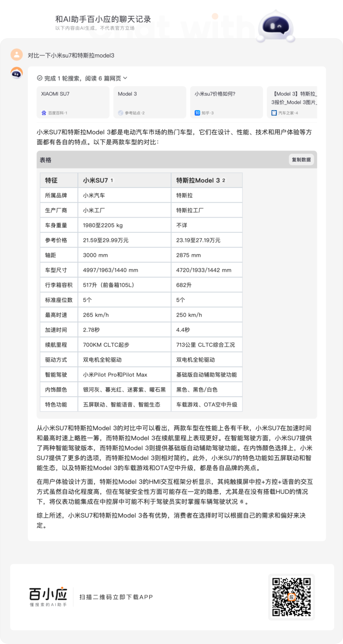Click citation 6 in HMI paragraph
This screenshot has width=343, height=644.
coord(241,502)
